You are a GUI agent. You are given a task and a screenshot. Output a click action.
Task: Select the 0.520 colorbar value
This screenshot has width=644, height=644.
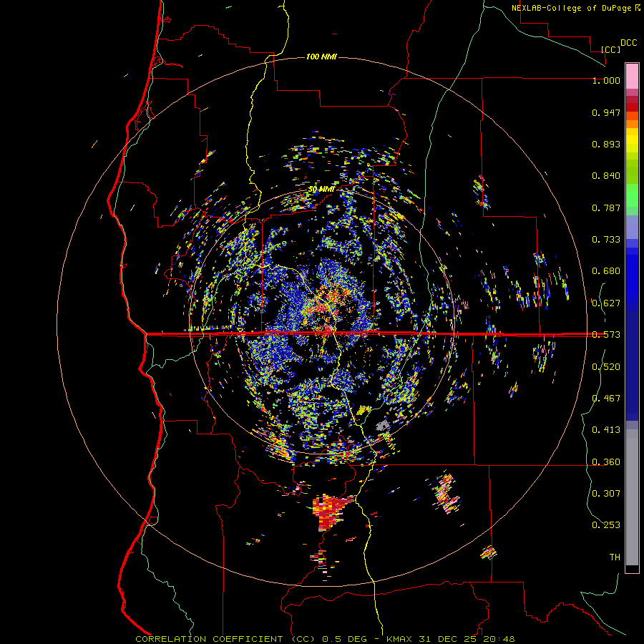(x=606, y=367)
